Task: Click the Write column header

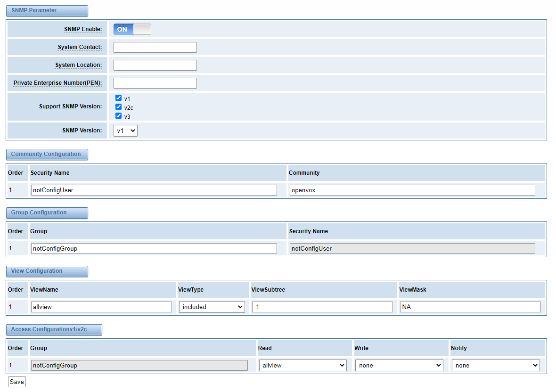Action: coord(361,348)
